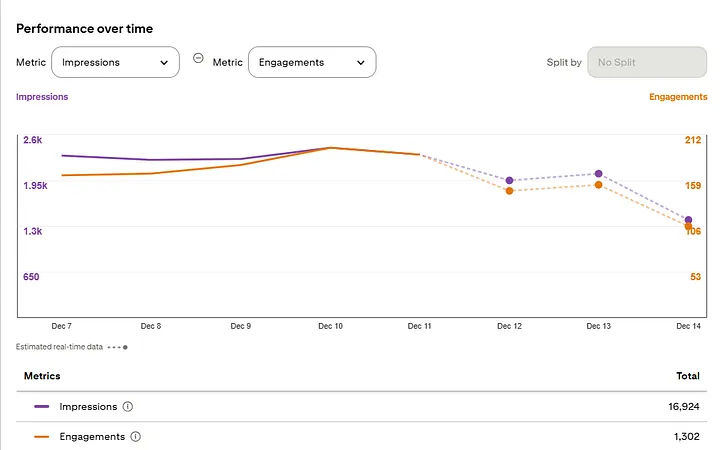Screen dimensions: 720x450
Task: Open the Split by No Split dropdown
Action: tap(639, 62)
